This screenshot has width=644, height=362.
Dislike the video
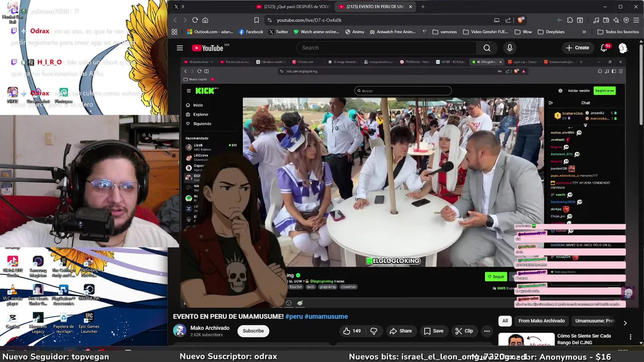coord(374,331)
